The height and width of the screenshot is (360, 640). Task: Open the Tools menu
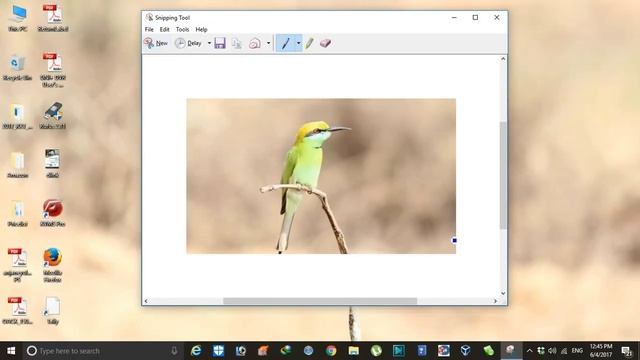[x=182, y=29]
